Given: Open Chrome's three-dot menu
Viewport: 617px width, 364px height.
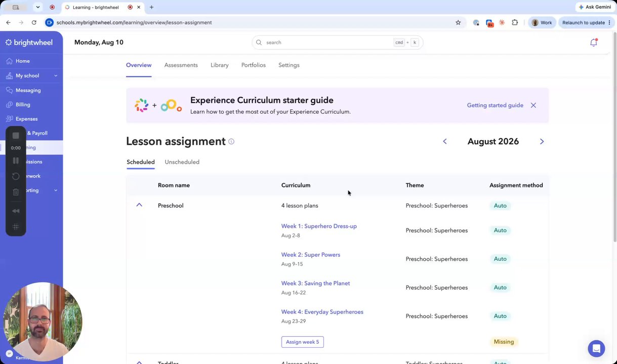Looking at the screenshot, I should (609, 22).
